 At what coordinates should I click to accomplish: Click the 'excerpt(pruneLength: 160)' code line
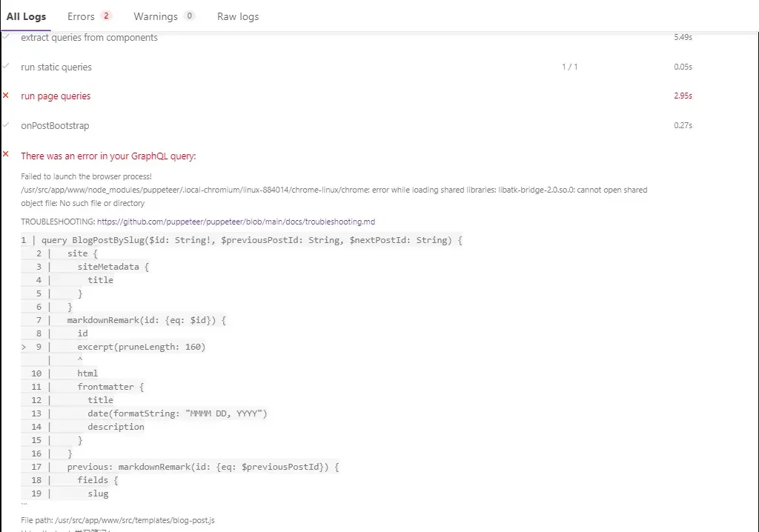(x=142, y=347)
